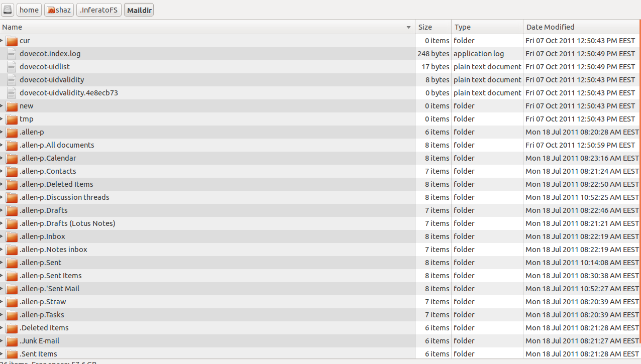Click the .allen-p.Inbox folder icon

pos(12,236)
